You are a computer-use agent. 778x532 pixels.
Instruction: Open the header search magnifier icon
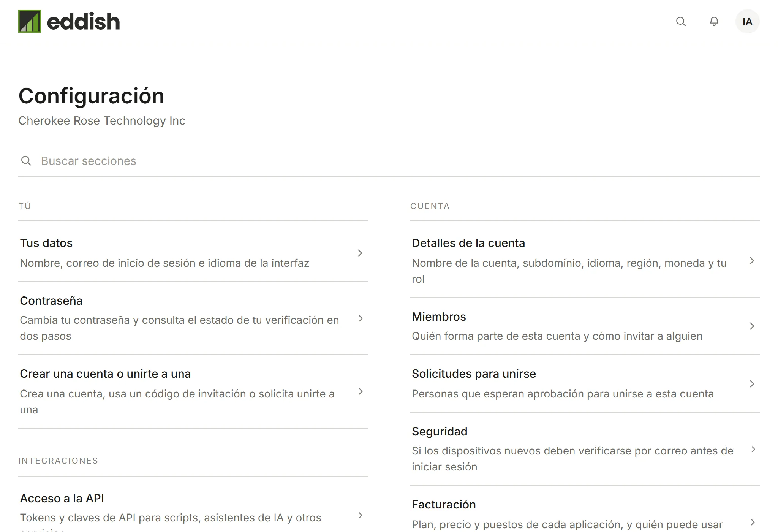(x=681, y=22)
